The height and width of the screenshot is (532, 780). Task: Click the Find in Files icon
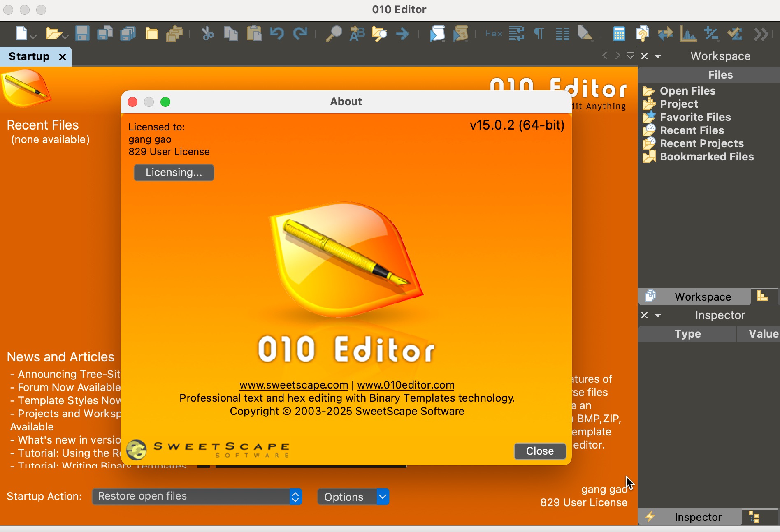[380, 33]
